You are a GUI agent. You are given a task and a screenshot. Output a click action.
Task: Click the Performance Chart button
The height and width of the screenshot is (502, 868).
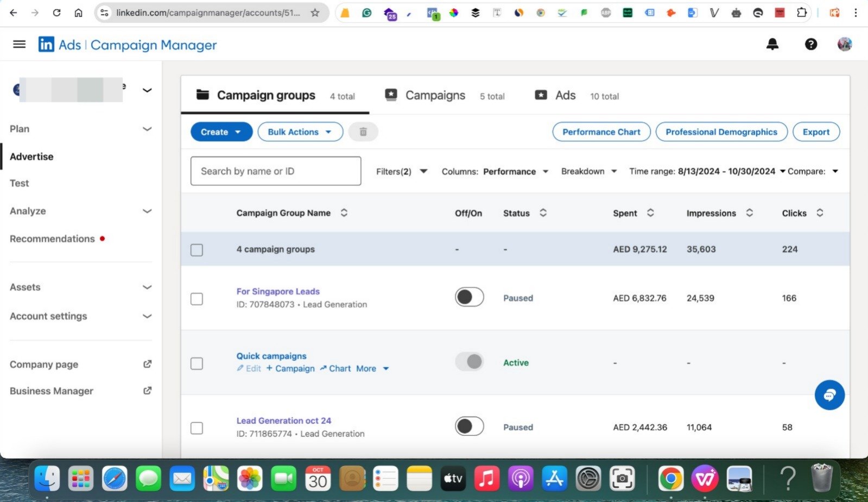coord(601,132)
